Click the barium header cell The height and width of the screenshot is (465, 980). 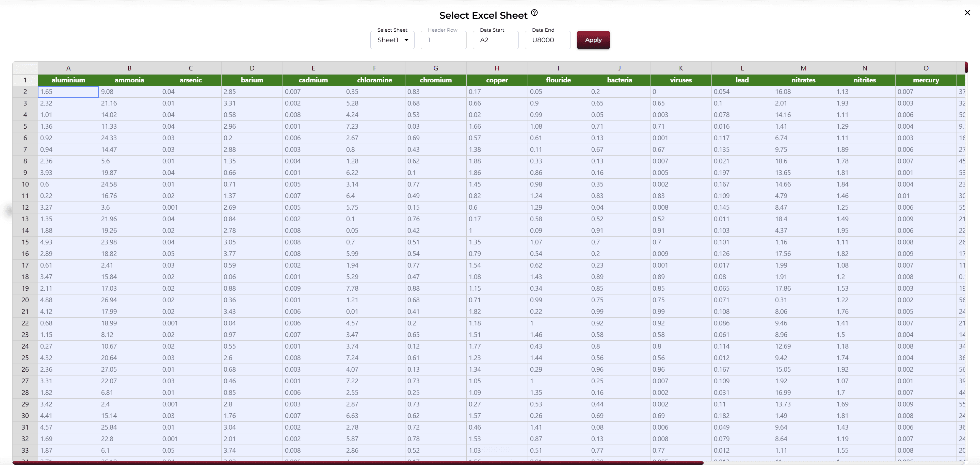(x=252, y=80)
